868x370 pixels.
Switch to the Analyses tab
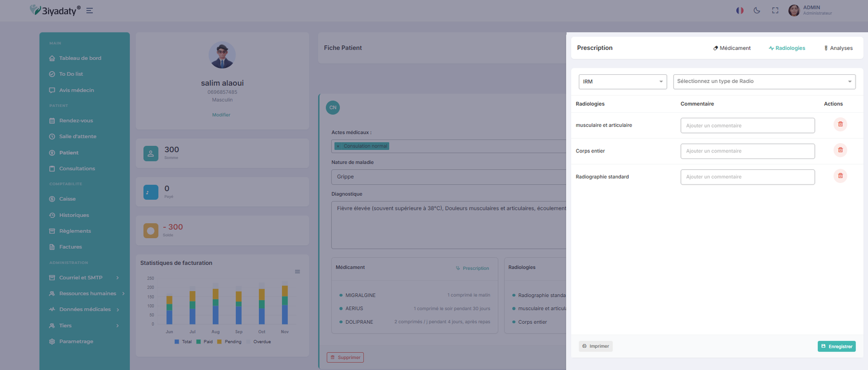click(x=838, y=48)
